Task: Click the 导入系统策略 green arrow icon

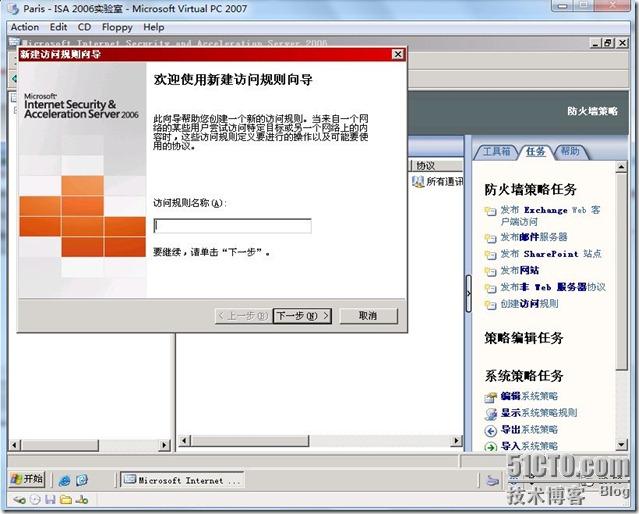Action: pos(490,447)
